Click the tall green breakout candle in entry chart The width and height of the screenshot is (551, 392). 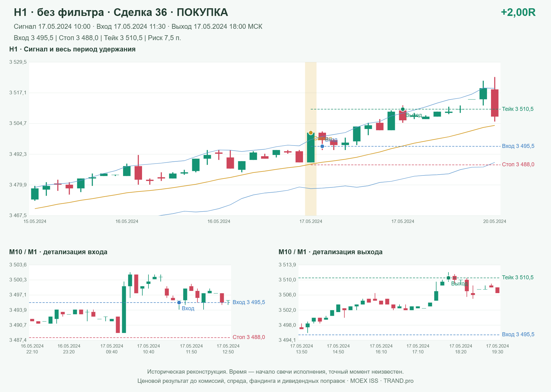point(124,309)
